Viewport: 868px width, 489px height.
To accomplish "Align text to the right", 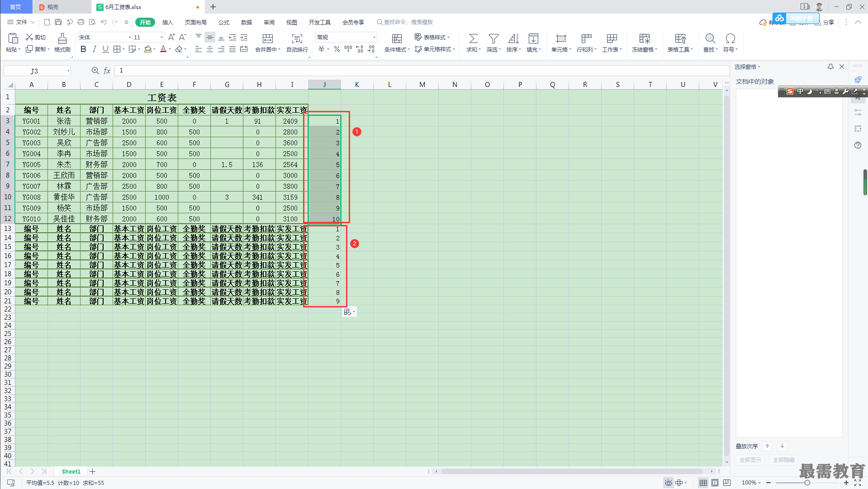I will coord(221,49).
